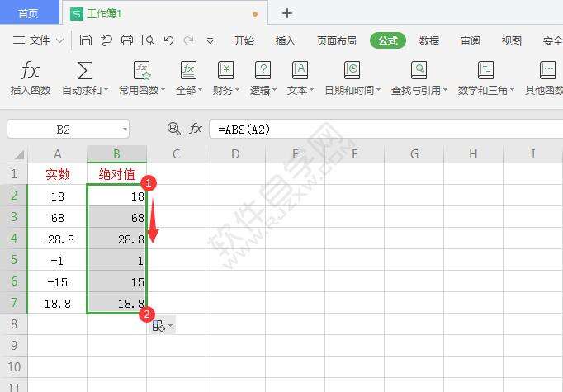Image resolution: width=563 pixels, height=392 pixels.
Task: Click the magnifier icon beside formula bar
Action: [174, 129]
